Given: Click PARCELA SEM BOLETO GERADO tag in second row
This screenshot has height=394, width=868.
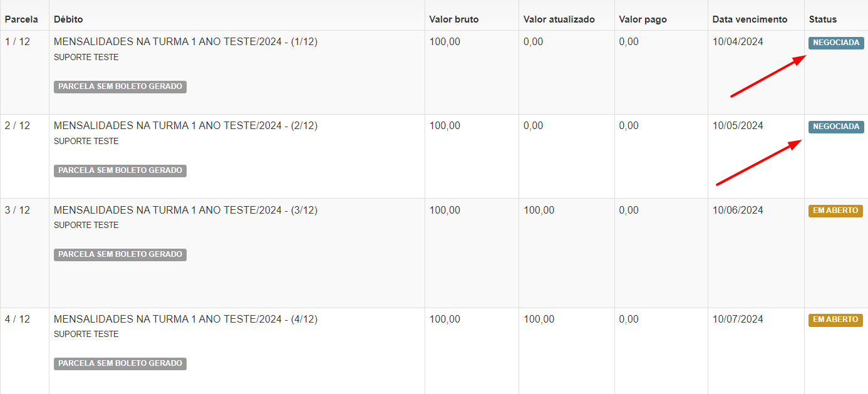Looking at the screenshot, I should [120, 171].
